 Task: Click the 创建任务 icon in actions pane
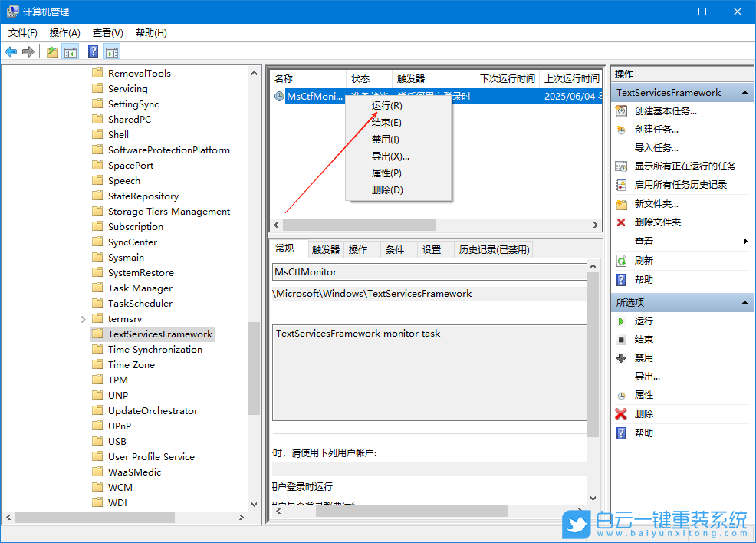coord(620,130)
